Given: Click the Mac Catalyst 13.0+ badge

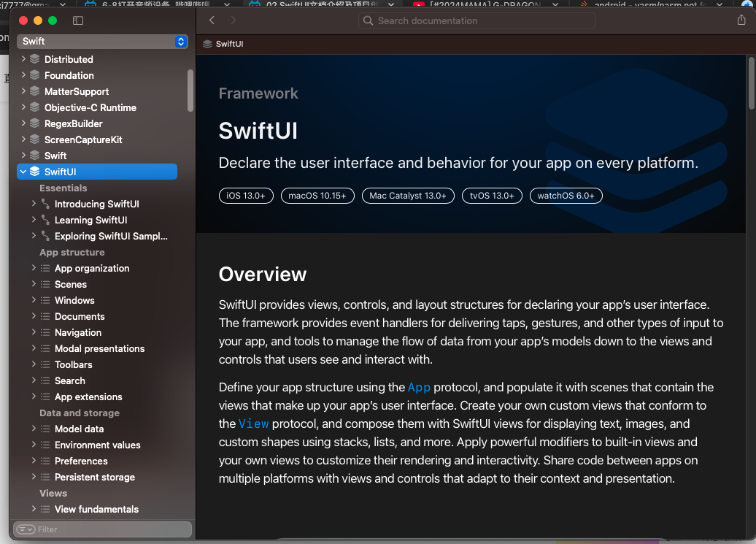Looking at the screenshot, I should coord(408,196).
